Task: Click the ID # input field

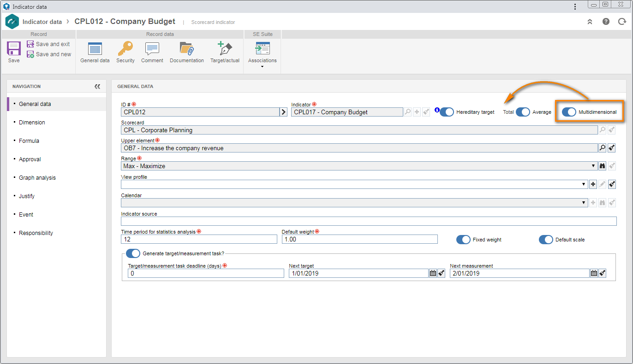Action: (x=200, y=112)
